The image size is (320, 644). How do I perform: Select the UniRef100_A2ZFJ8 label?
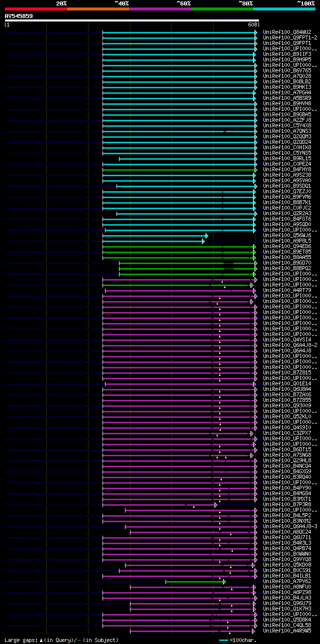pyautogui.click(x=287, y=120)
